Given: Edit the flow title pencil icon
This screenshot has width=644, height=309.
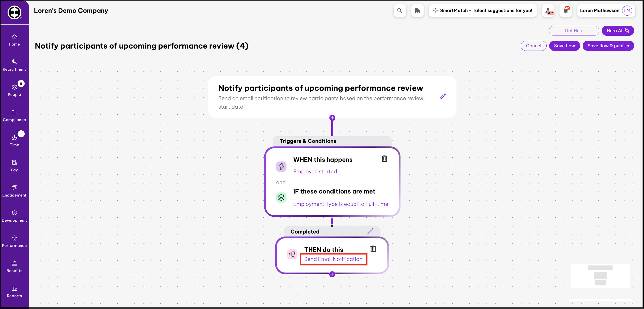Looking at the screenshot, I should click(x=443, y=97).
